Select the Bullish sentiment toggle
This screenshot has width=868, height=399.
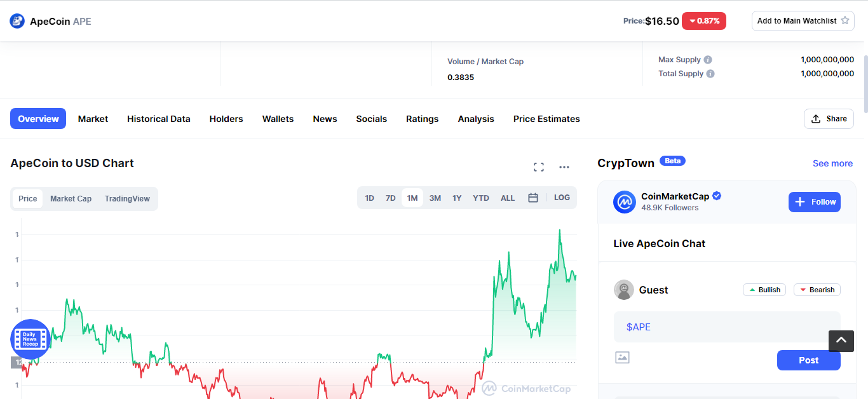pos(764,290)
